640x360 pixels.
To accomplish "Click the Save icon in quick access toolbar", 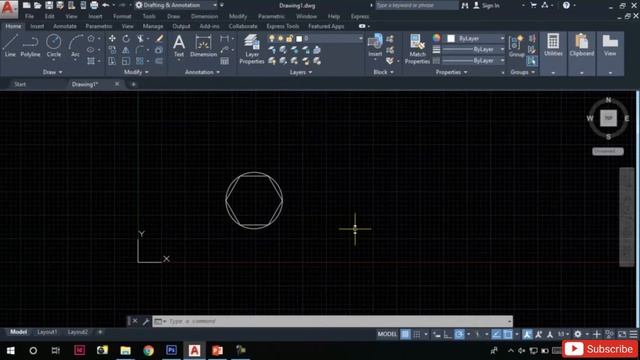I will click(x=49, y=5).
